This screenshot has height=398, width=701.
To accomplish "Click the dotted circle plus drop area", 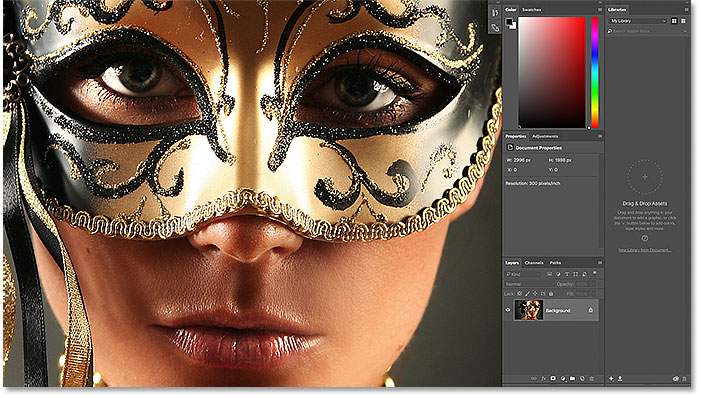I will (x=645, y=177).
